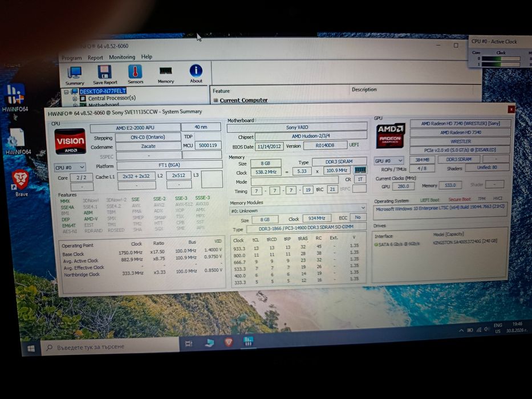The height and width of the screenshot is (399, 532).
Task: Click the Brave taskbar icon
Action: point(229,342)
